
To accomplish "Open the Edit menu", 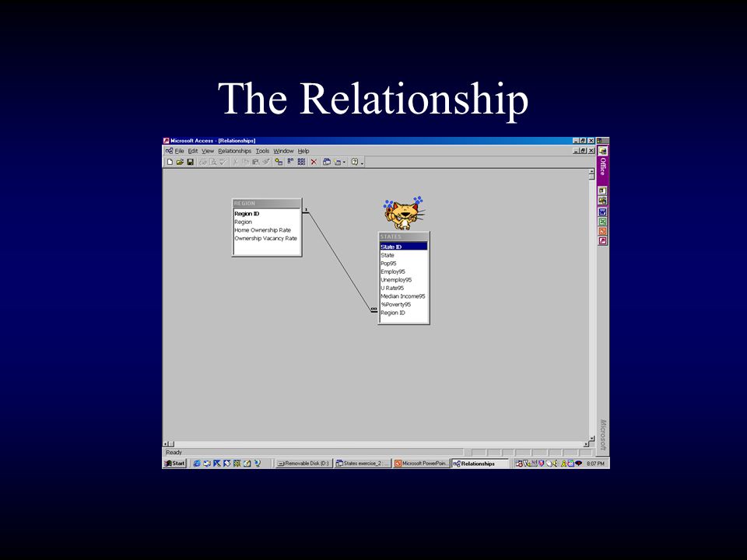I will click(192, 151).
